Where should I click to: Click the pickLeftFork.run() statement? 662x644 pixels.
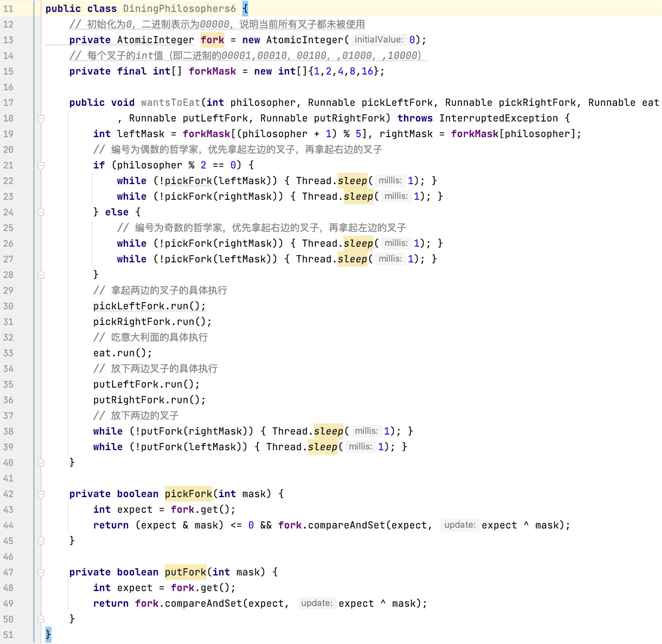tap(149, 306)
